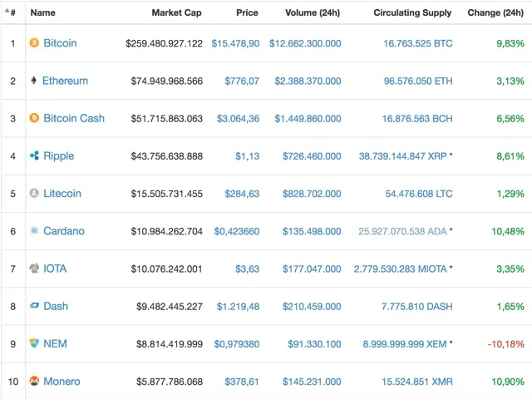The height and width of the screenshot is (399, 532).
Task: Click Bitcoin Cash volume $1.449.860.000
Action: click(x=308, y=119)
